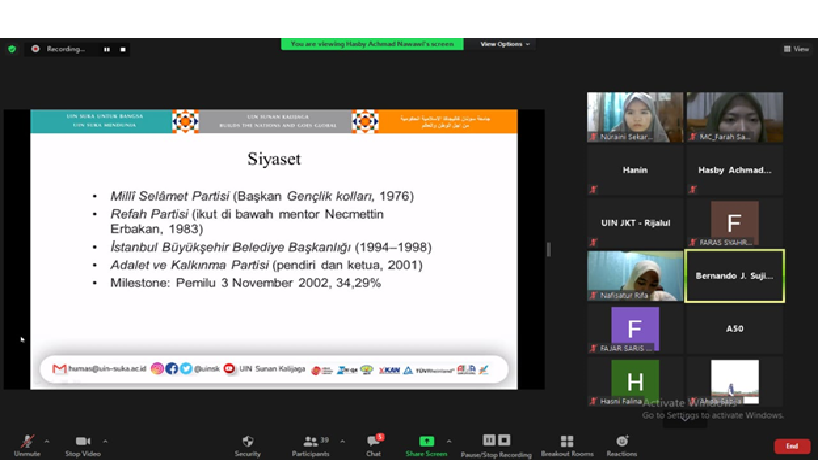This screenshot has width=819, height=460.
Task: Click the Milli Selâmet Partisi bullet
Action: click(x=262, y=196)
